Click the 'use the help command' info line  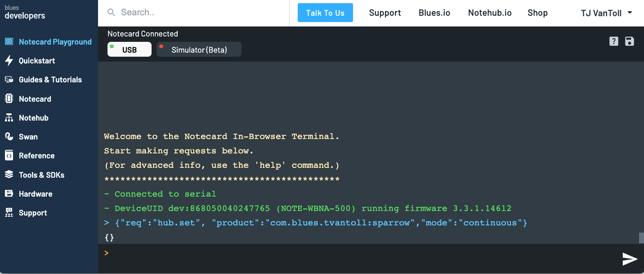pos(222,165)
